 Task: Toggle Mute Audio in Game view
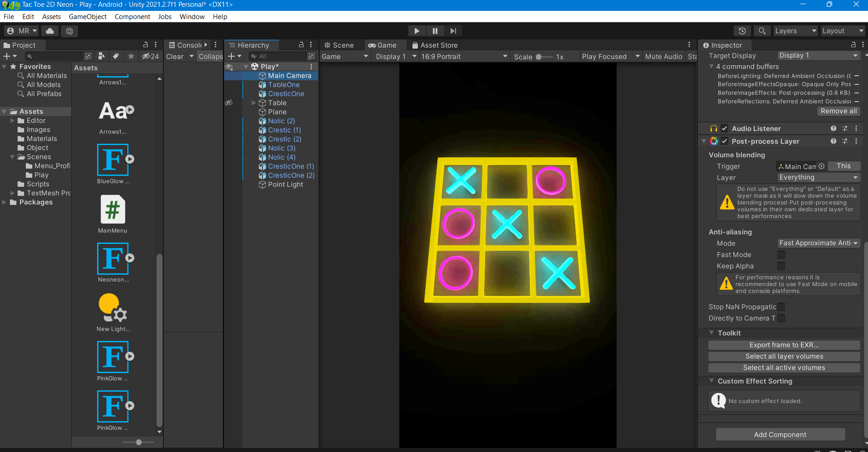pyautogui.click(x=663, y=57)
